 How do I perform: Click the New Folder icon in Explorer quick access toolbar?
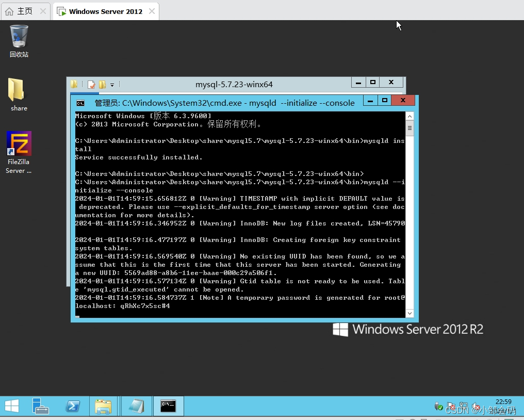(102, 85)
